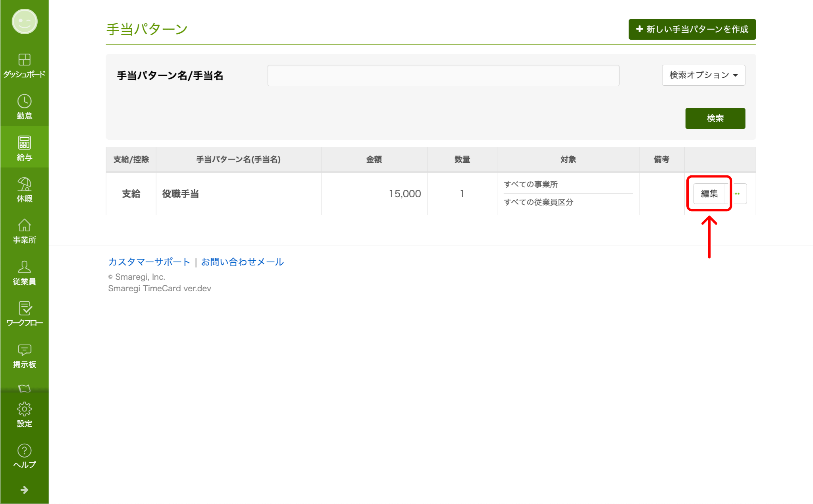Click the 手当パターン page title

pos(147,29)
